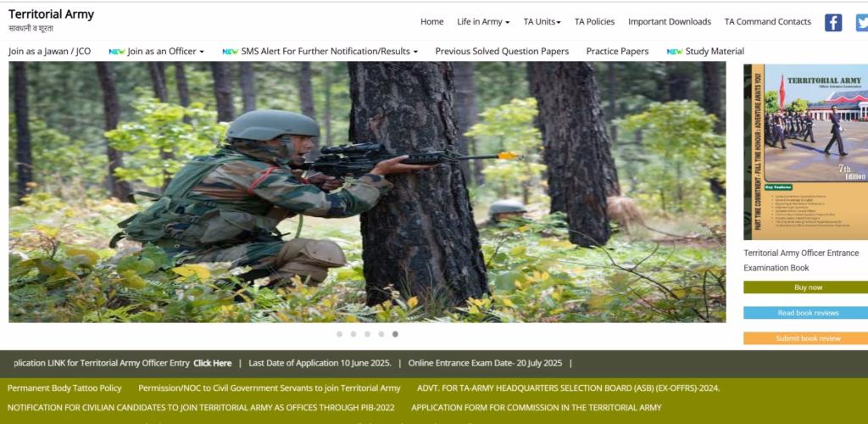The width and height of the screenshot is (868, 424).
Task: Open NOTIFICATION FOR CIVILIAN CANDIDATES PIB-2022 link
Action: point(201,407)
